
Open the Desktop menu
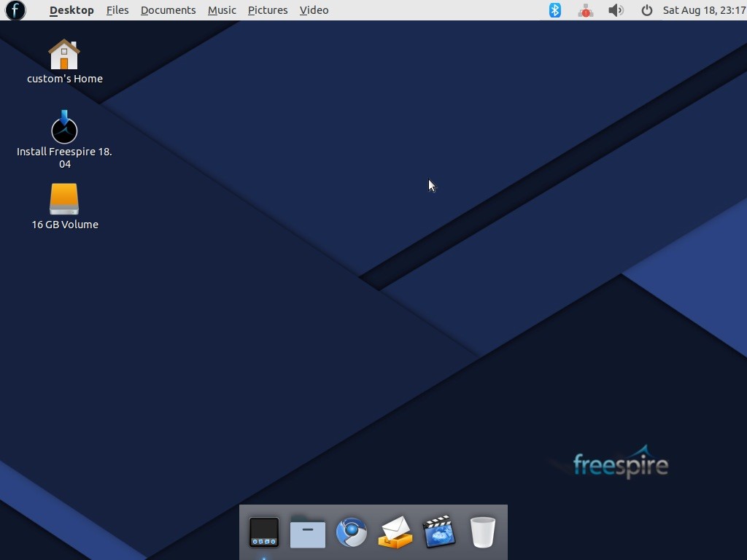pos(71,9)
